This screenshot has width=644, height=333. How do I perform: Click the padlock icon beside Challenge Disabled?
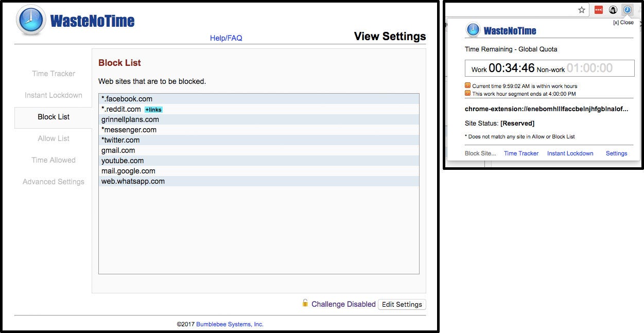[x=305, y=303]
